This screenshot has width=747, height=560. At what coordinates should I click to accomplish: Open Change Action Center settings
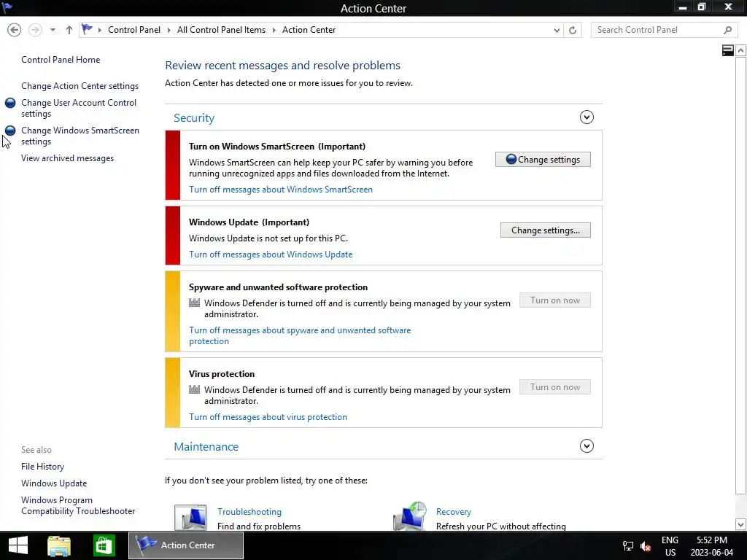[80, 86]
